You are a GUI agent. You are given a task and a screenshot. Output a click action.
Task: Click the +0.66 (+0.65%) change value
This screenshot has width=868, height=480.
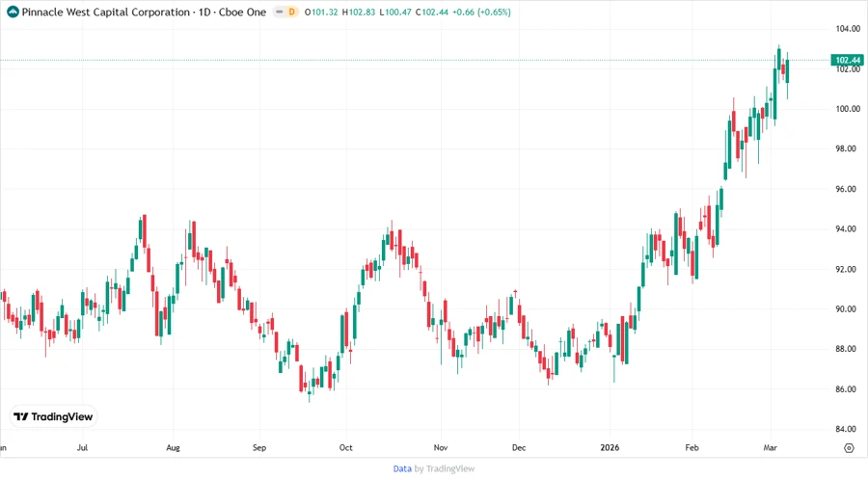pyautogui.click(x=481, y=12)
